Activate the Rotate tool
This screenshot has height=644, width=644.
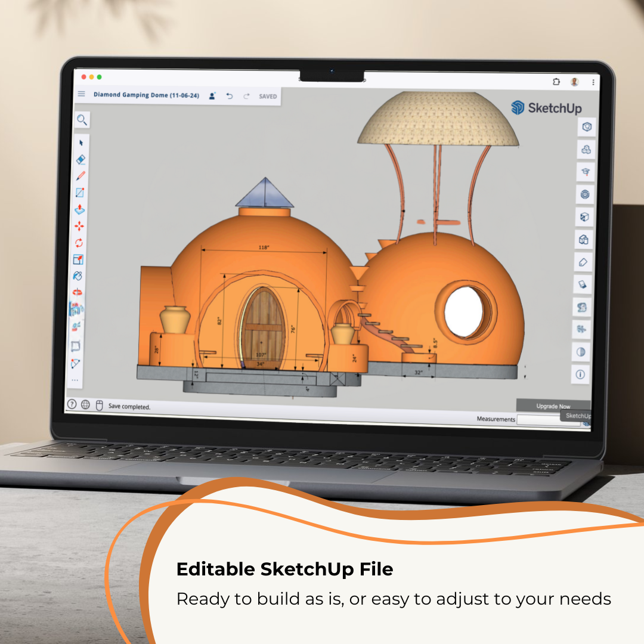[x=79, y=243]
